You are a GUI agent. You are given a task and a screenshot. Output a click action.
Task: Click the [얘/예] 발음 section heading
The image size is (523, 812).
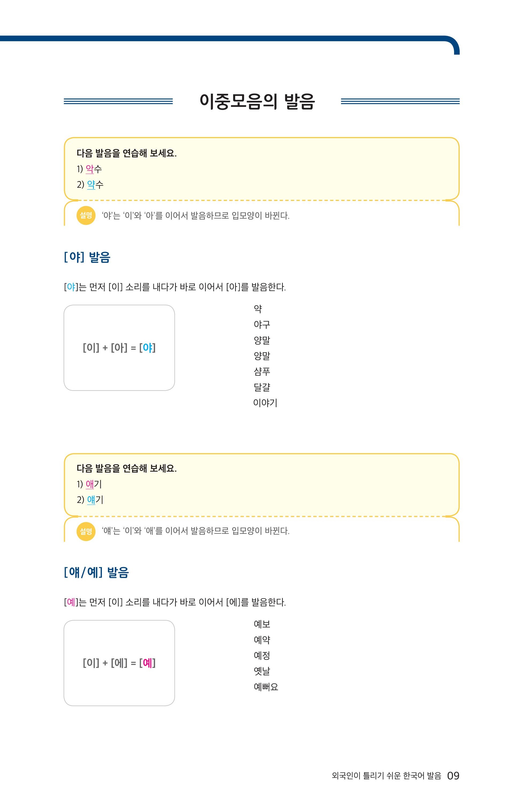click(x=97, y=572)
